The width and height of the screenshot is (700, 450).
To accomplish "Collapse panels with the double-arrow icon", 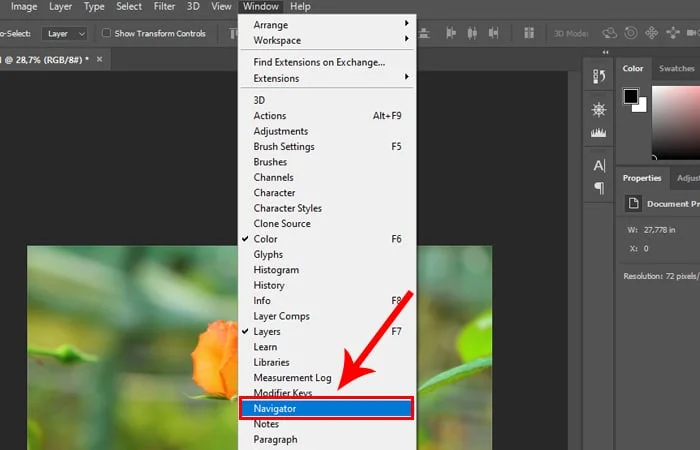I will (x=605, y=52).
